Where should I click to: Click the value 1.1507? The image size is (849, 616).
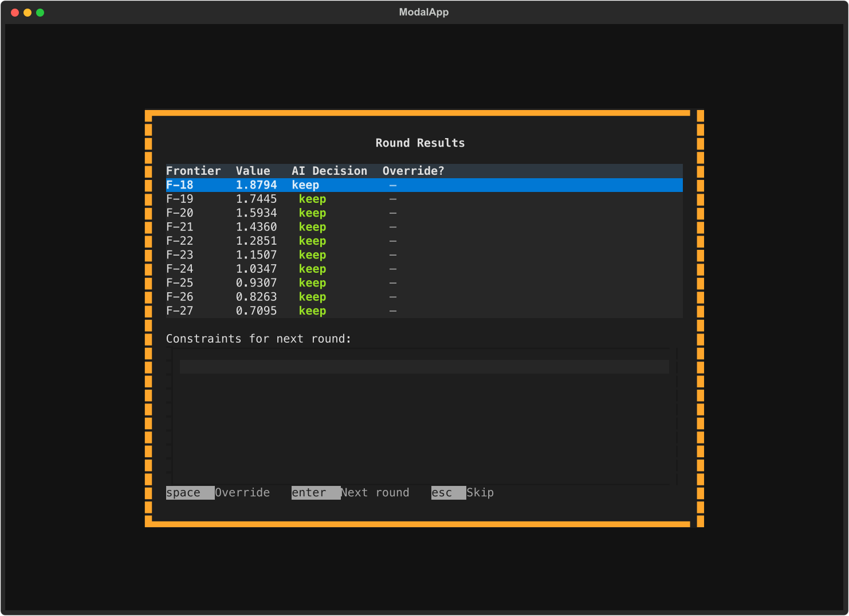(x=256, y=255)
